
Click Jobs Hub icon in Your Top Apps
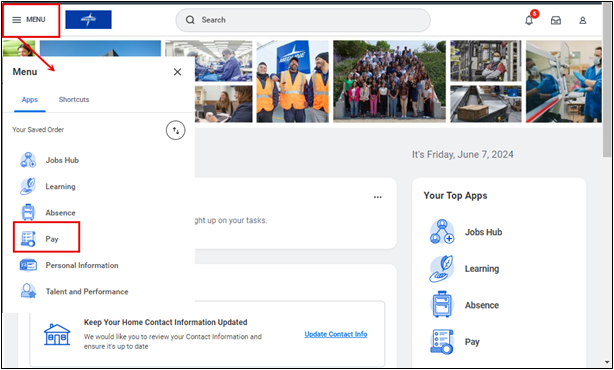coord(442,232)
